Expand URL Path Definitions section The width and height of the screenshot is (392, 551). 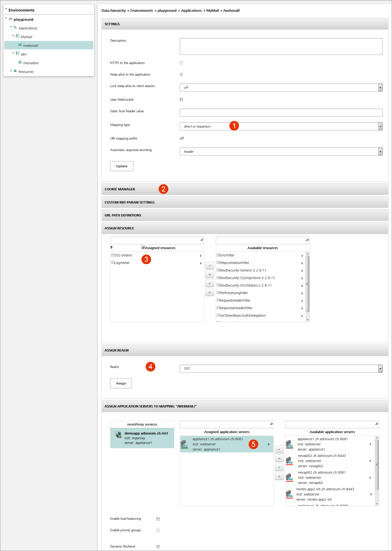pyautogui.click(x=245, y=215)
